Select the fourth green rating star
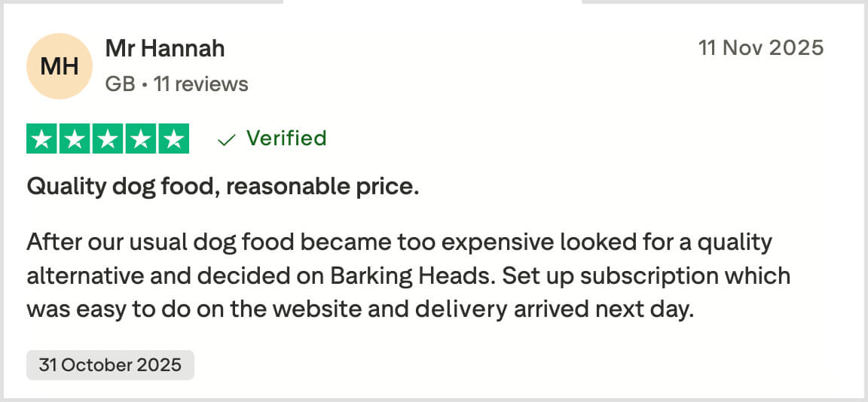The height and width of the screenshot is (402, 868). click(x=140, y=139)
